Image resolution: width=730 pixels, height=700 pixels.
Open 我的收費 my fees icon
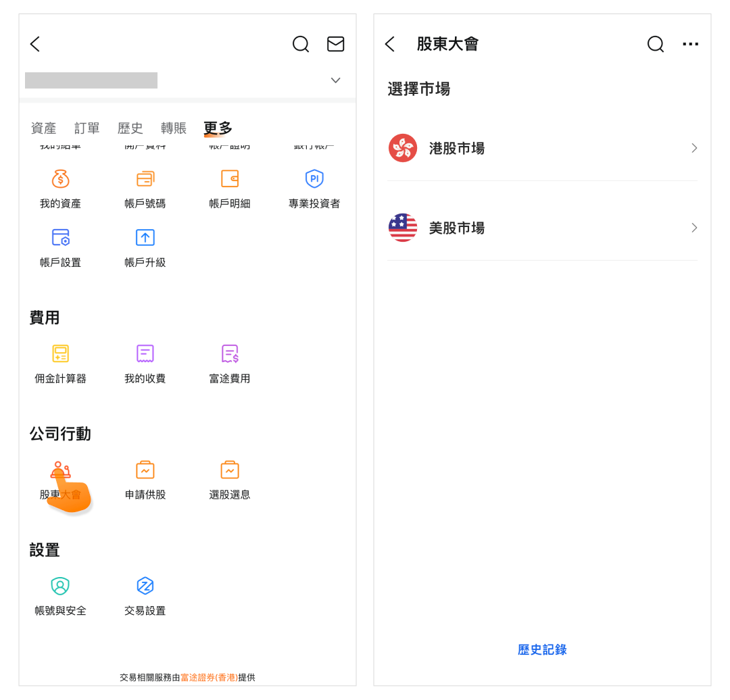point(145,354)
